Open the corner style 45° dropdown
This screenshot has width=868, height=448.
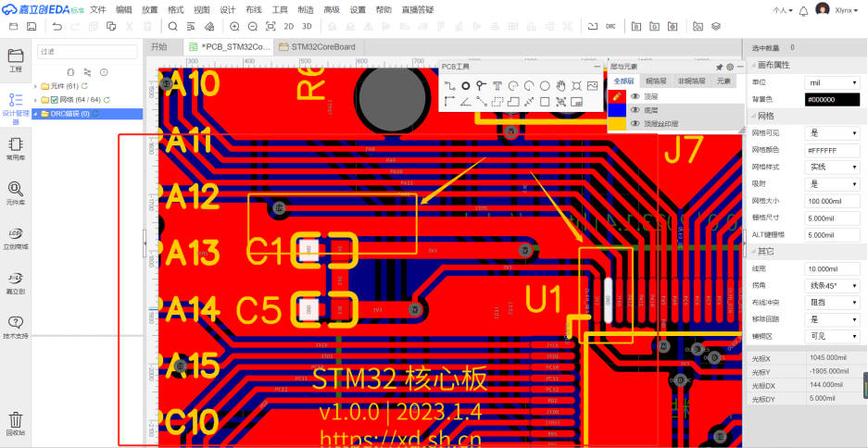[832, 285]
